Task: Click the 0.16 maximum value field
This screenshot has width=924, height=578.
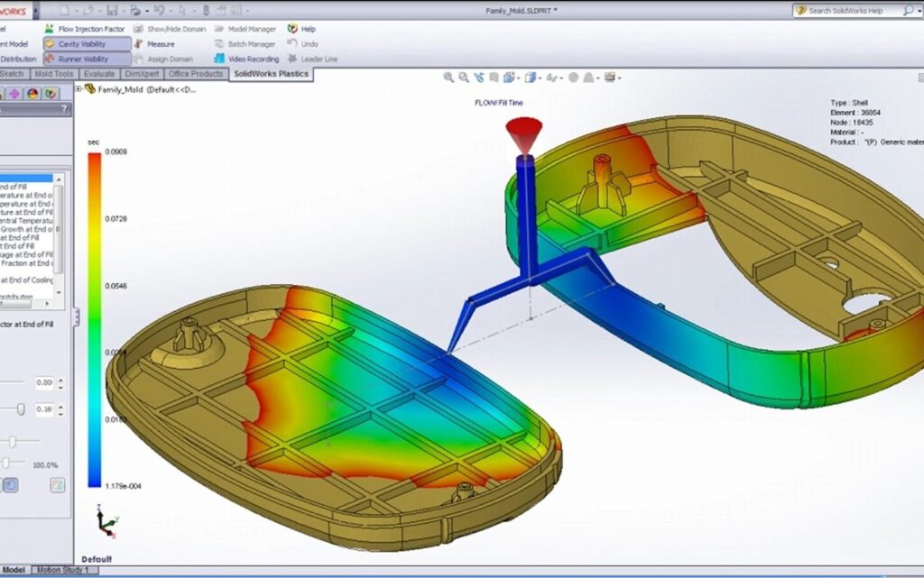Action: 44,408
